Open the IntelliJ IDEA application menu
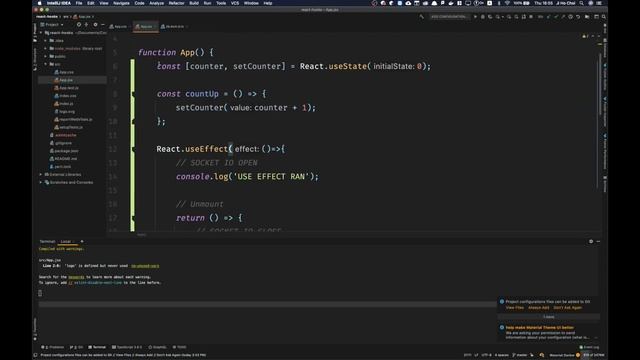640x360 pixels. pyautogui.click(x=59, y=3)
